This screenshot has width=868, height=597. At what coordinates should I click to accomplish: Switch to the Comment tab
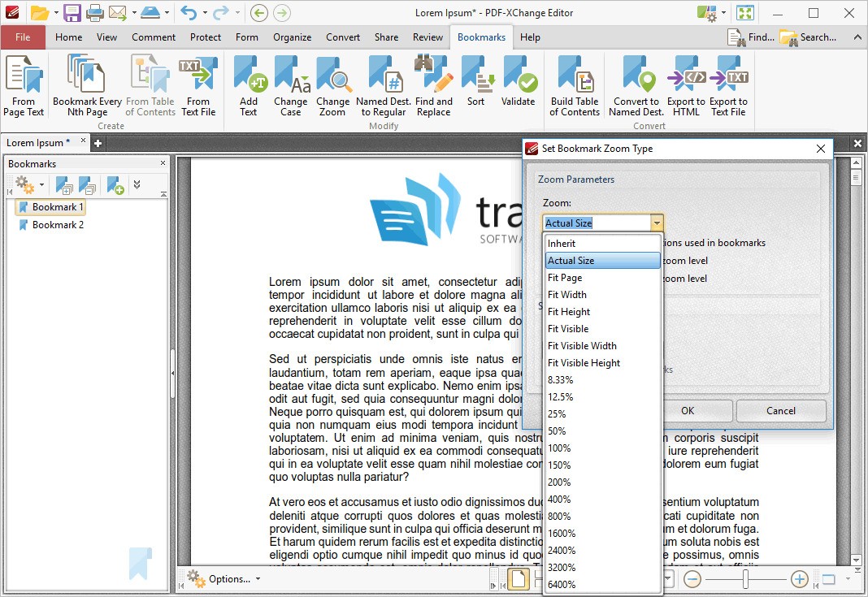[154, 37]
